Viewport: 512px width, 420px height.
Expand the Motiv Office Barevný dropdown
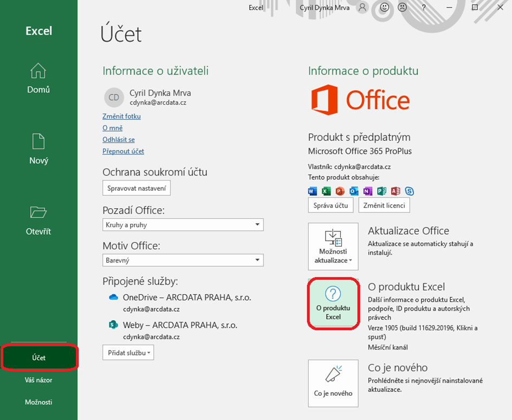183,260
